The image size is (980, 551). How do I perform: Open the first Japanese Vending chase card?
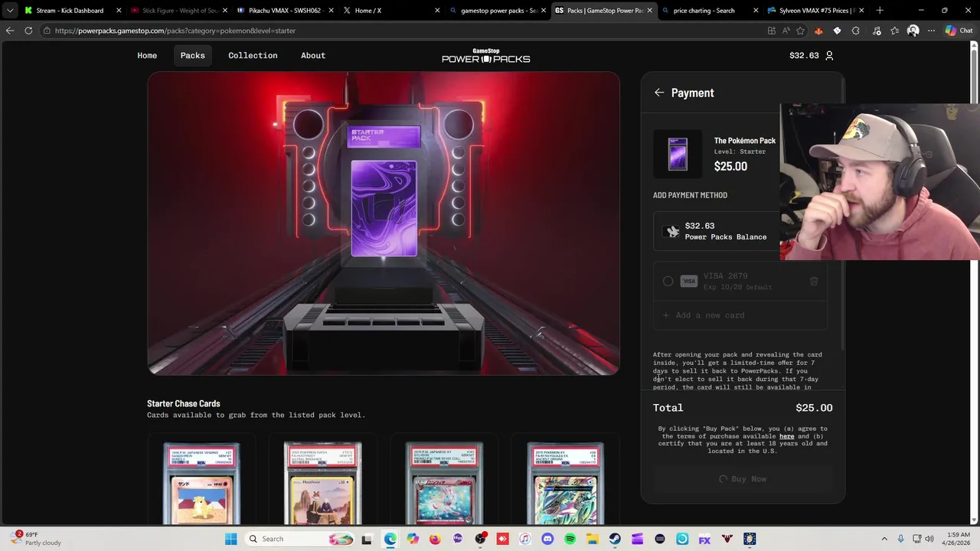(201, 484)
